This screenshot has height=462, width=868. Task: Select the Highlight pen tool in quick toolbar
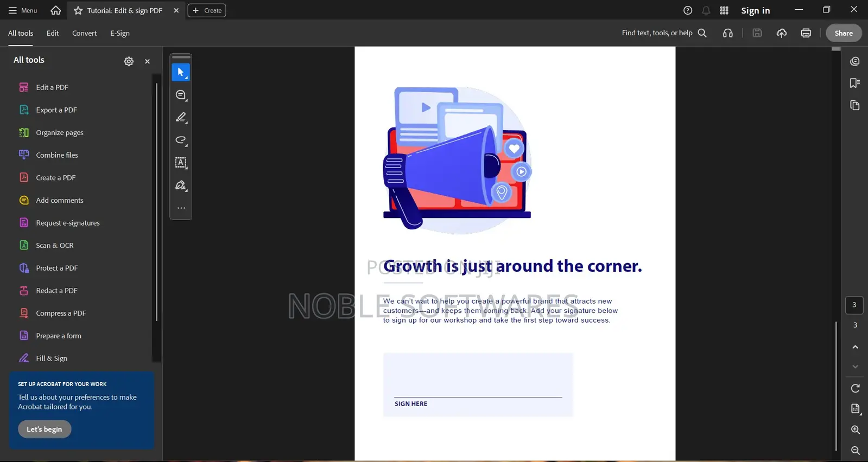(x=181, y=118)
